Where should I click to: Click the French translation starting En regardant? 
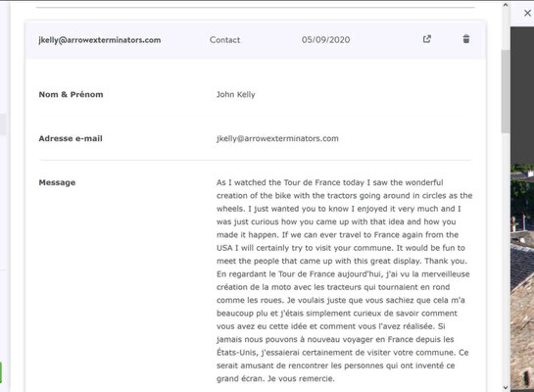(x=343, y=326)
